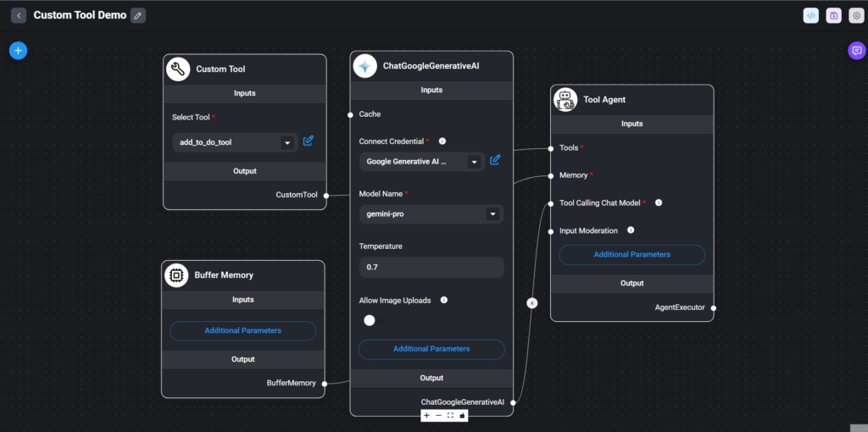Enable Allow Image Uploads switch
Screen dimensions: 868x432
point(373,320)
